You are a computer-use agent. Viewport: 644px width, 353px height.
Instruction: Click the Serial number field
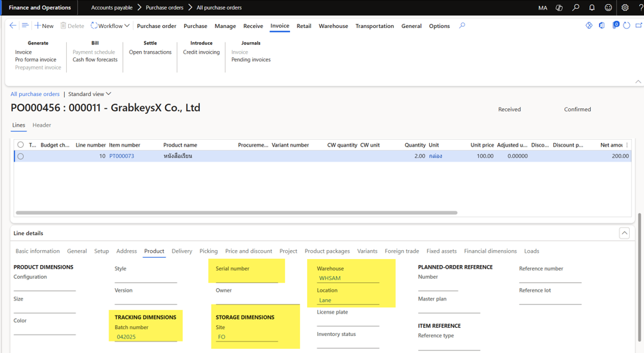[247, 278]
